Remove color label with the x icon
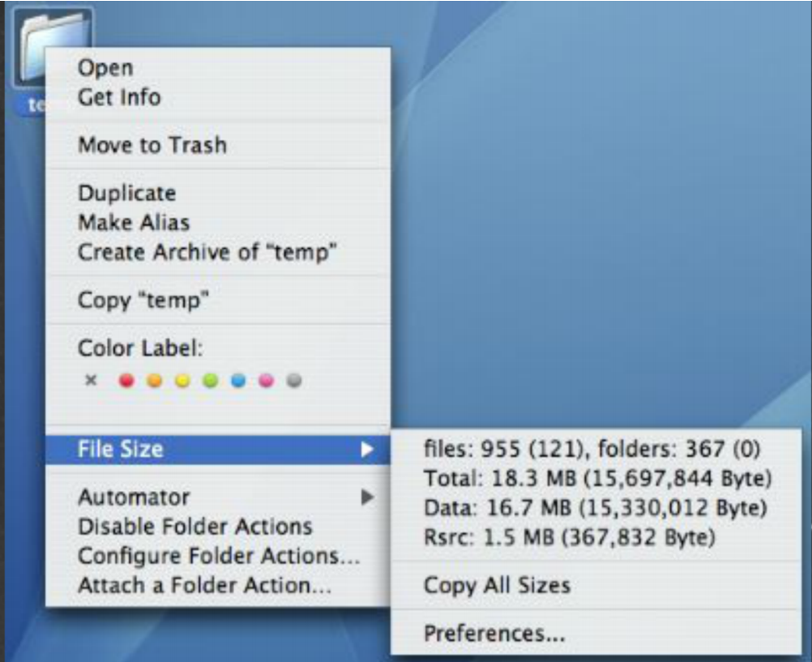Image resolution: width=812 pixels, height=662 pixels. (x=91, y=380)
